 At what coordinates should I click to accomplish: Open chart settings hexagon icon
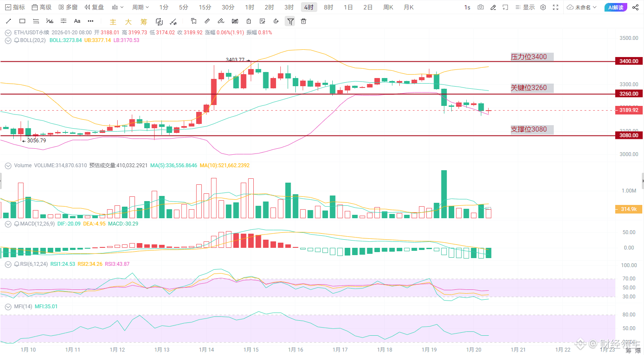[x=543, y=7]
